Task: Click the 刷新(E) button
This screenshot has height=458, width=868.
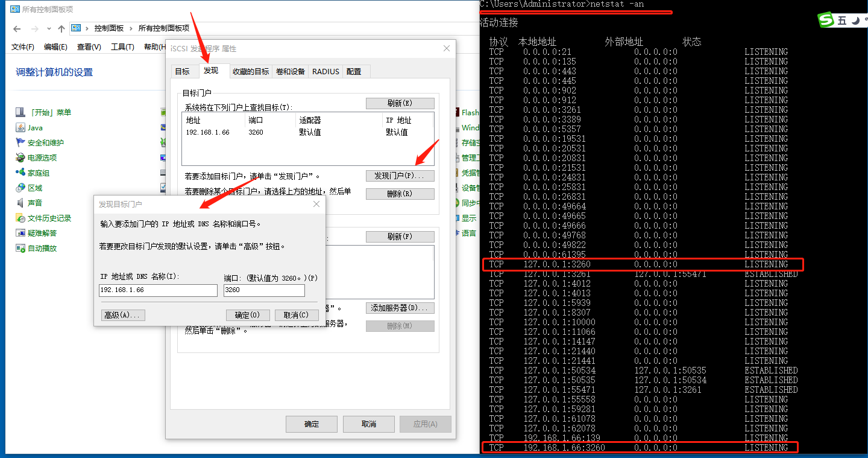Action: [x=400, y=103]
